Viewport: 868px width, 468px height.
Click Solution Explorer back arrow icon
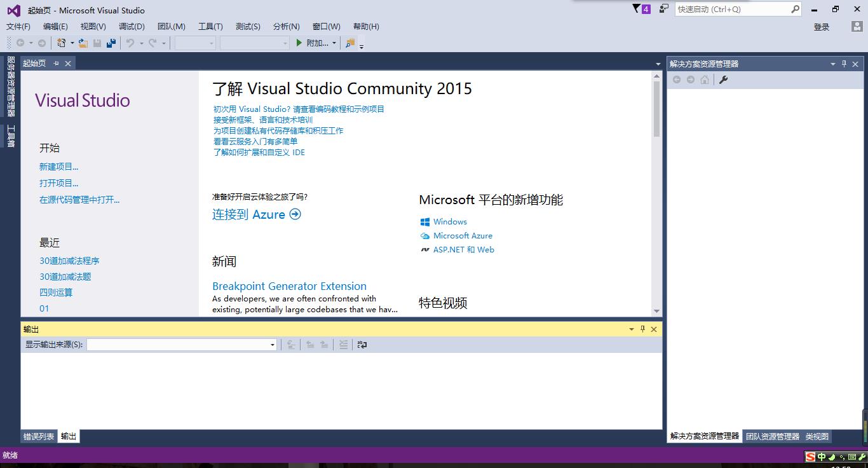677,79
